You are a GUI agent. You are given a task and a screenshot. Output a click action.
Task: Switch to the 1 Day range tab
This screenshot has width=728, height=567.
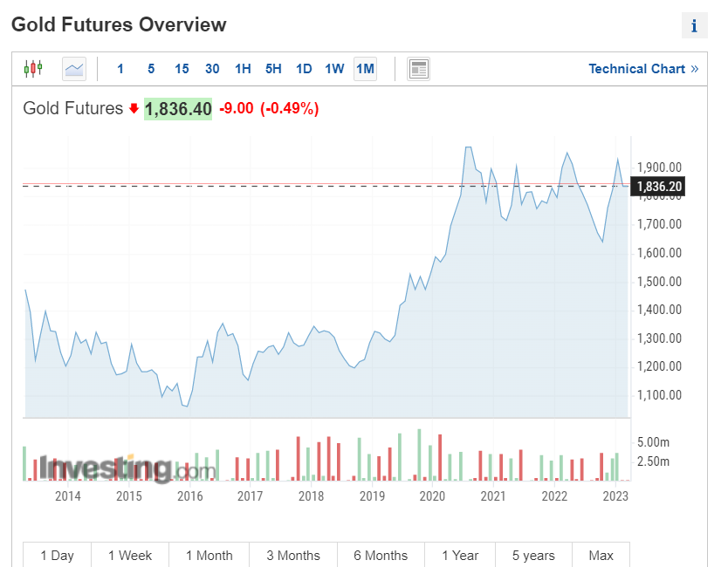57,555
